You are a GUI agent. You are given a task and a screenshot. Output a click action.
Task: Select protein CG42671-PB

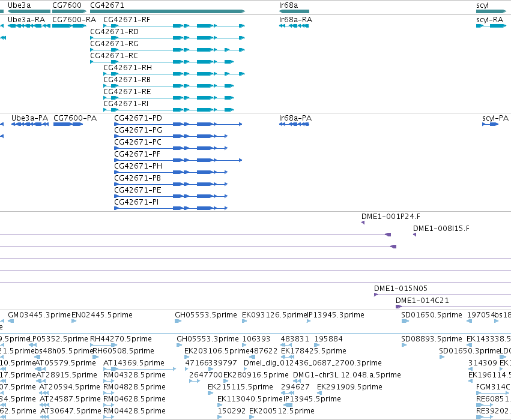click(x=138, y=178)
